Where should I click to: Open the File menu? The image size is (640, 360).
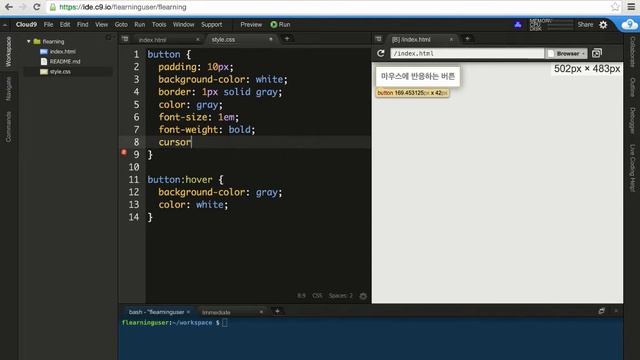(x=48, y=24)
